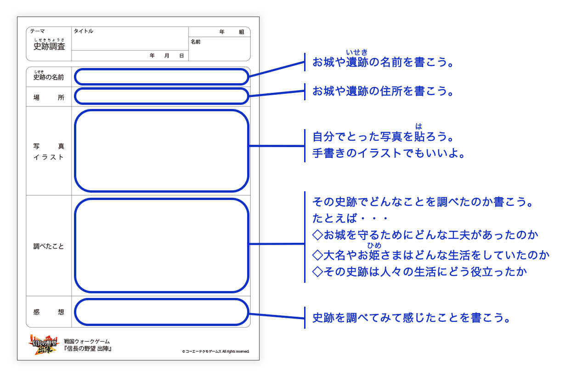
Task: Click the たとえば・・・ line
Action: tap(350, 218)
